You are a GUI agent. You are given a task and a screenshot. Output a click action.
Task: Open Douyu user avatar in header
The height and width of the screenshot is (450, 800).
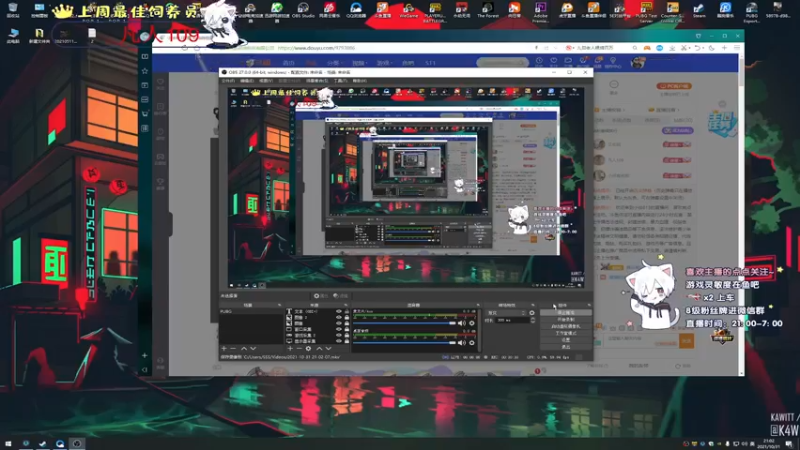pyautogui.click(x=639, y=62)
